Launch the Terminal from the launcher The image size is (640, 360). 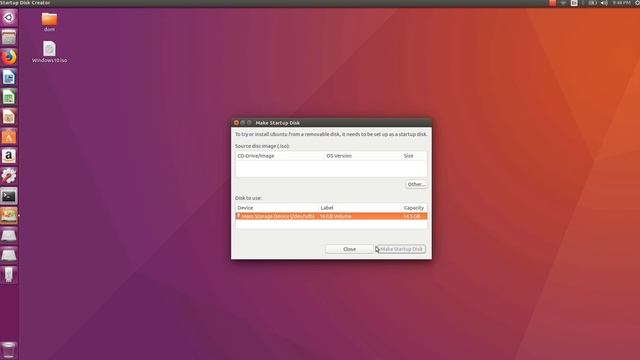click(9, 196)
